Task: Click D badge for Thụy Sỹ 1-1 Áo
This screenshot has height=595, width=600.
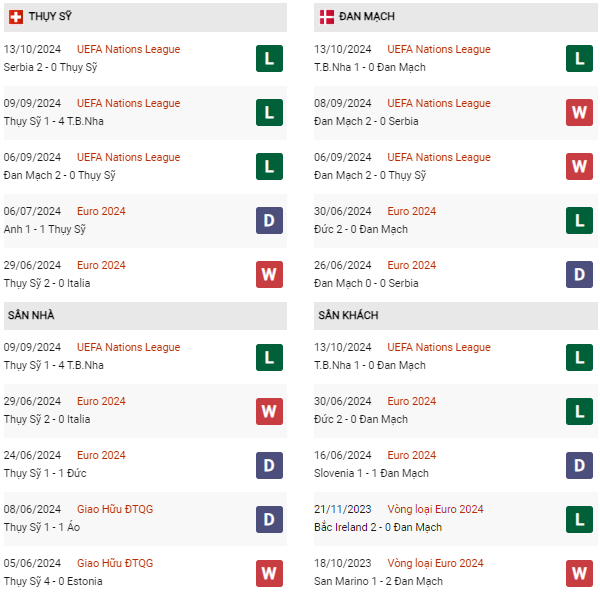Action: (x=269, y=519)
